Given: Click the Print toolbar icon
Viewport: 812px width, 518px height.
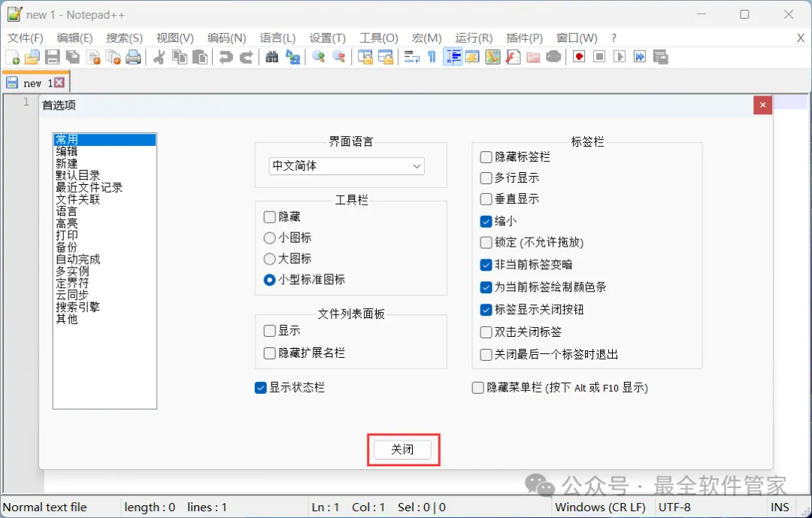Looking at the screenshot, I should [133, 57].
